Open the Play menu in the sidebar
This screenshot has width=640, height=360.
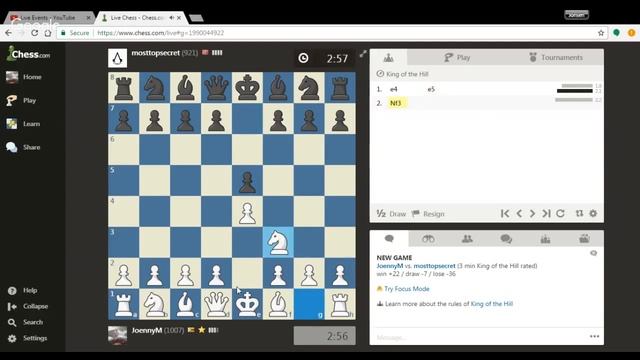[x=21, y=100]
